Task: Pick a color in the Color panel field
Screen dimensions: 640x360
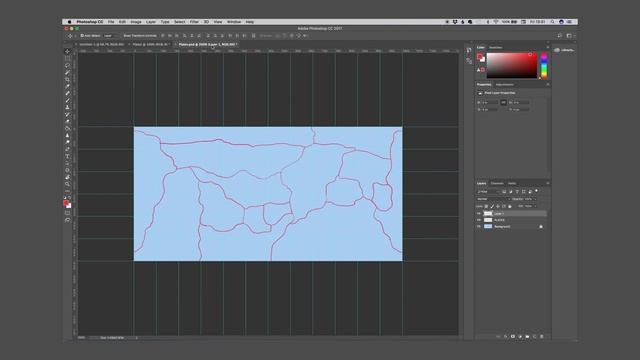Action: pos(512,65)
